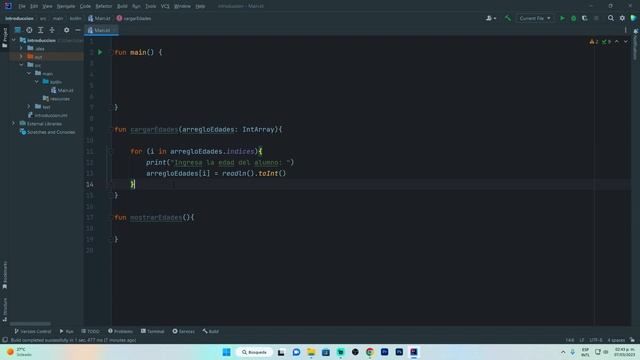Open the Edit menu
Image resolution: width=640 pixels, height=360 pixels.
click(34, 7)
